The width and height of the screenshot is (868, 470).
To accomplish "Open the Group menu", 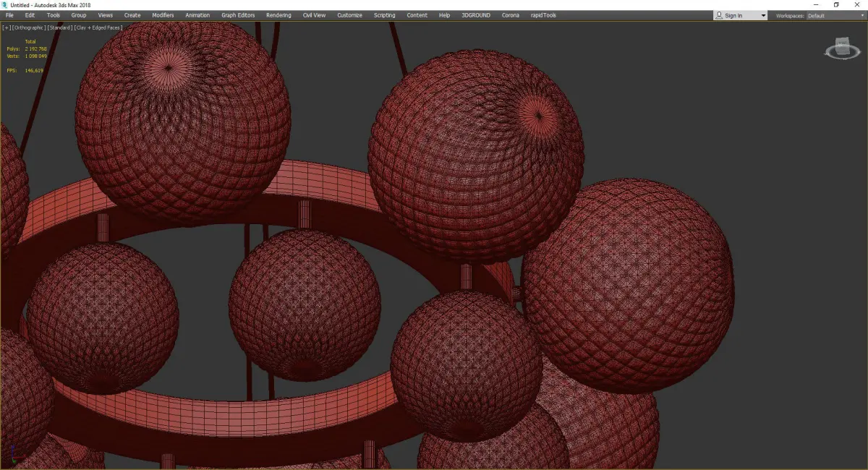I will (78, 15).
